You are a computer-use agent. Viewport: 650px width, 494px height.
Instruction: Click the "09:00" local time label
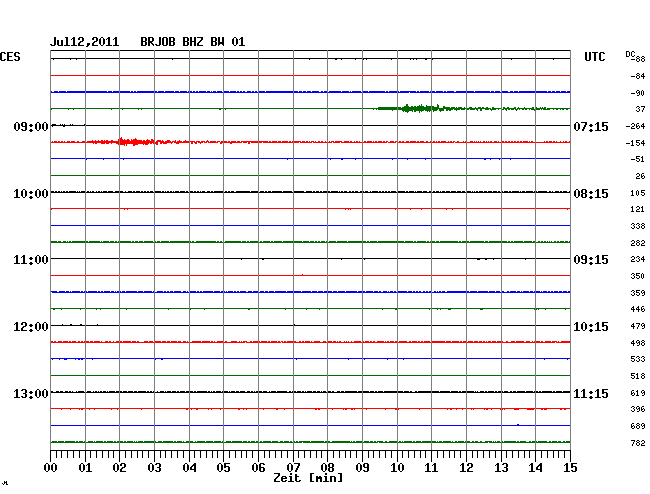pos(31,126)
